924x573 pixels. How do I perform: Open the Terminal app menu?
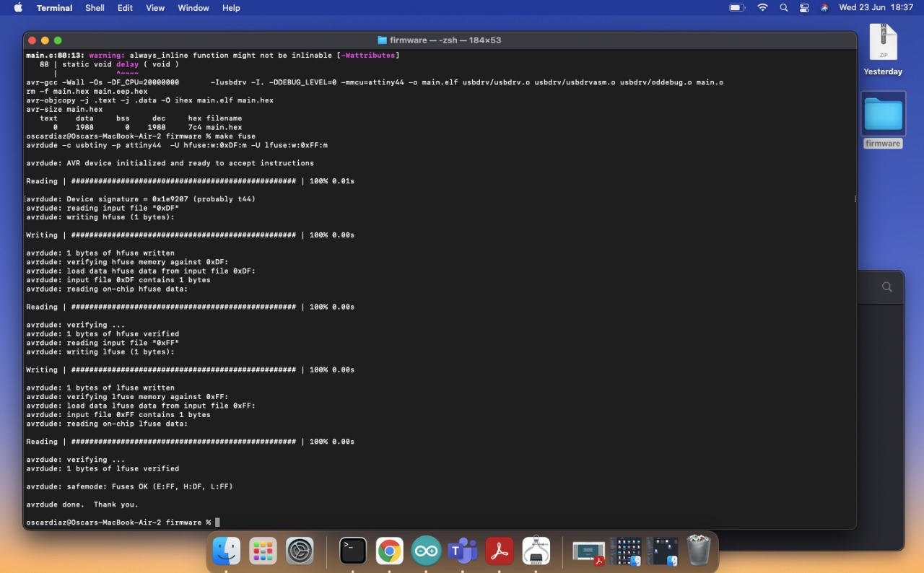(54, 8)
